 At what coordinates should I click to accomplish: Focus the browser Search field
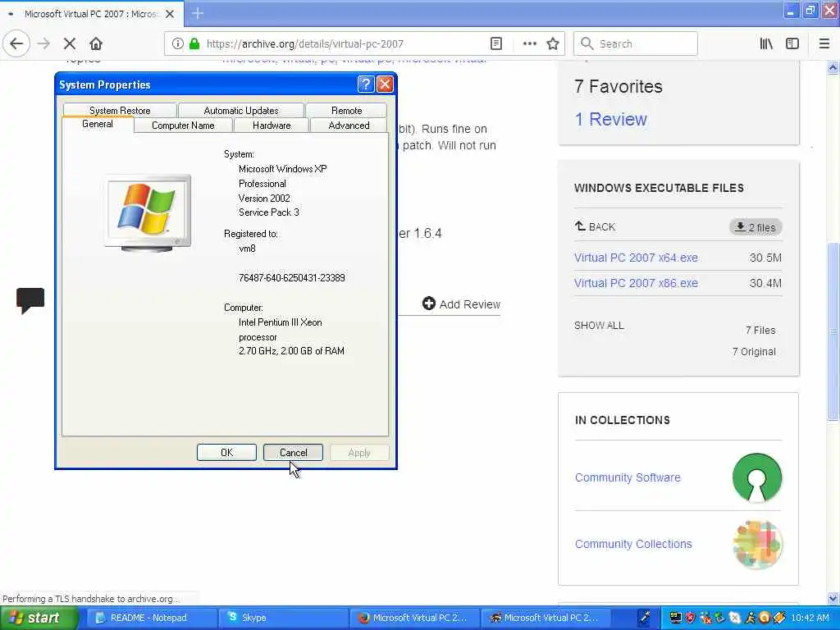click(636, 43)
